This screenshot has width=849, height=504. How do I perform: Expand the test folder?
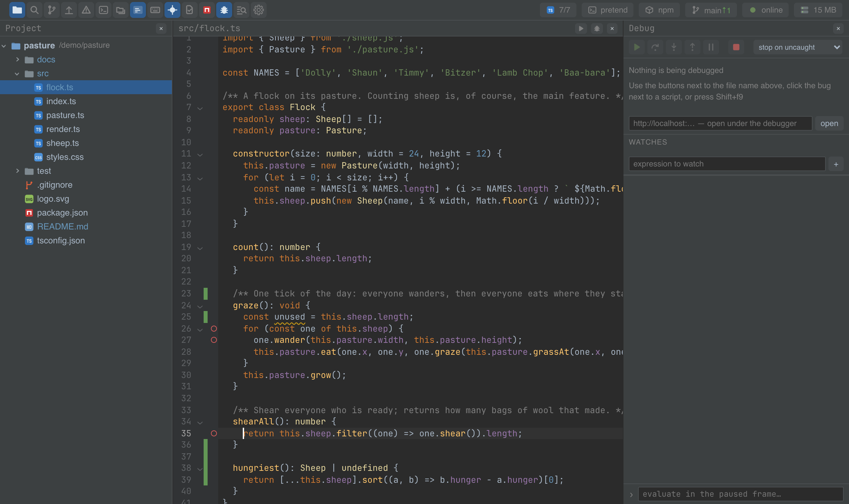pyautogui.click(x=18, y=171)
